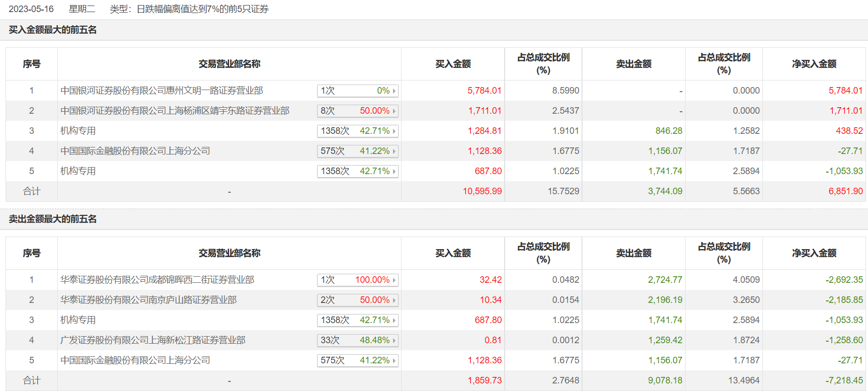Open the 33次 48.48% stats box
This screenshot has width=868, height=391.
click(357, 340)
